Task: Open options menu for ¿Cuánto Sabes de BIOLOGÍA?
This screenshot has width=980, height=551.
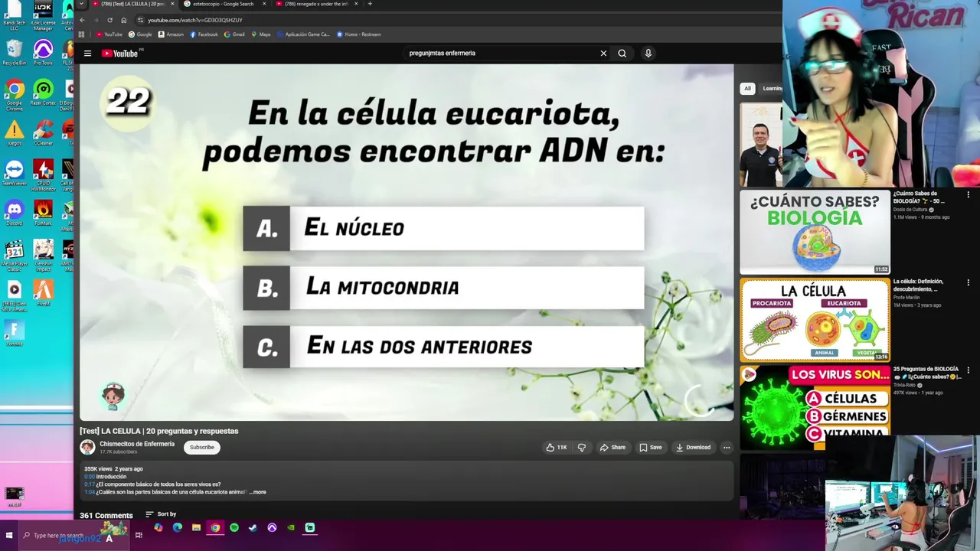Action: click(x=969, y=195)
